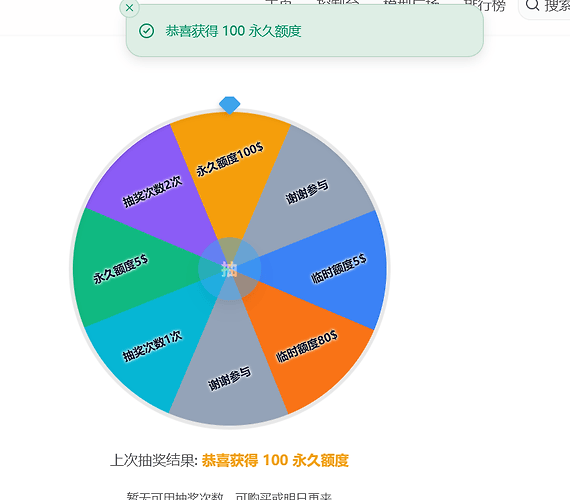Close the prize notification toast
The image size is (570, 500).
[129, 8]
